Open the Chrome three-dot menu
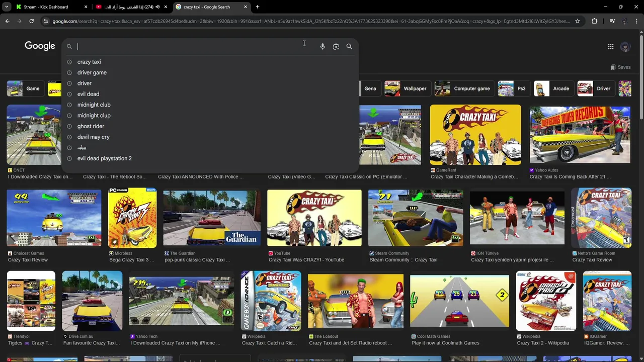The image size is (644, 362). pyautogui.click(x=637, y=21)
